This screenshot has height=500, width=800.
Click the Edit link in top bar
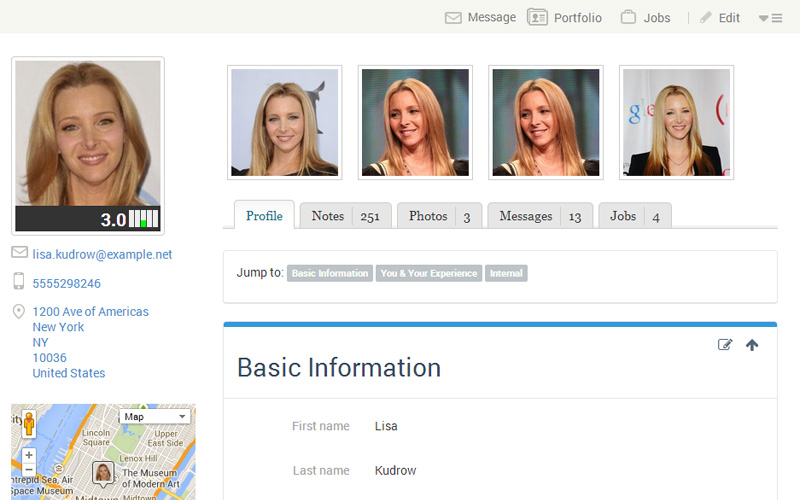click(x=729, y=18)
